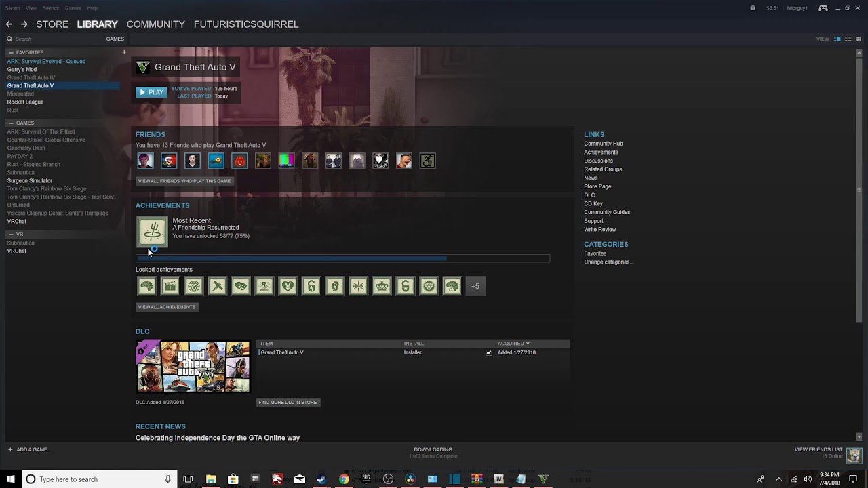
Task: Open the color-bars friend avatar
Action: [286, 161]
